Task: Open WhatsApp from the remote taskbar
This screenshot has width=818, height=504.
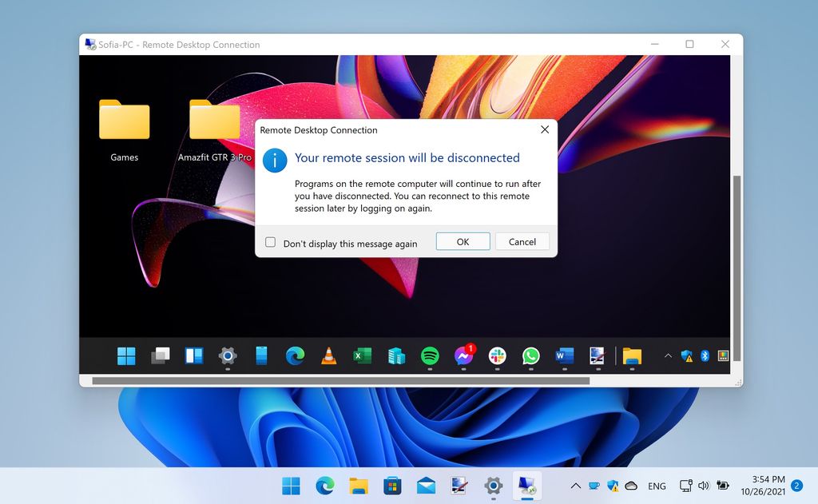Action: 530,355
